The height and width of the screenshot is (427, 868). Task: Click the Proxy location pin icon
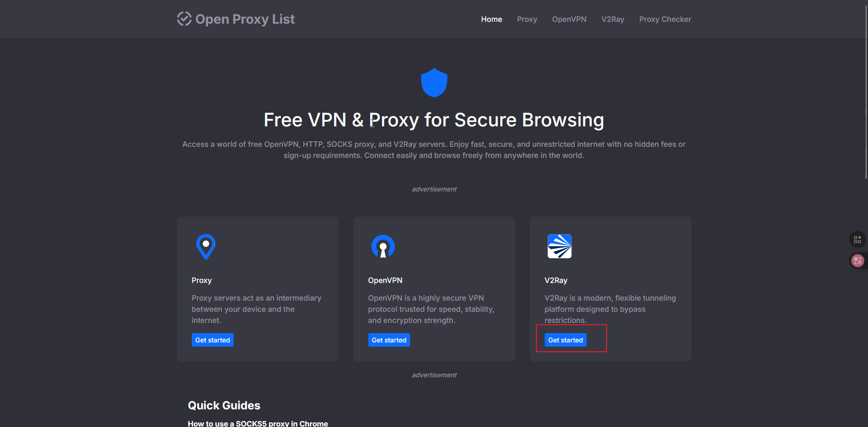coord(206,246)
